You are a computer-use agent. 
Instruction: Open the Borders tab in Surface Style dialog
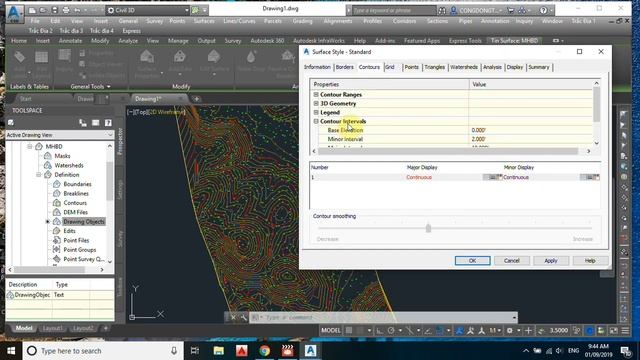(x=344, y=67)
